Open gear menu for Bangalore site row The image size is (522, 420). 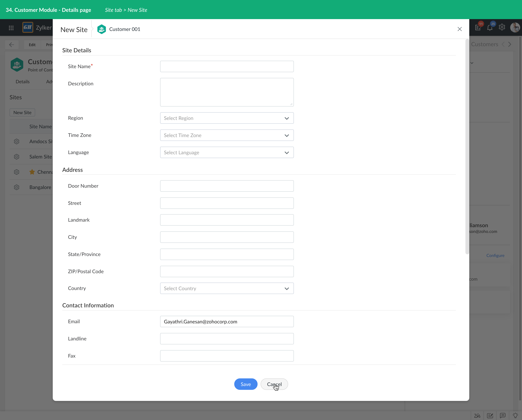pos(16,187)
